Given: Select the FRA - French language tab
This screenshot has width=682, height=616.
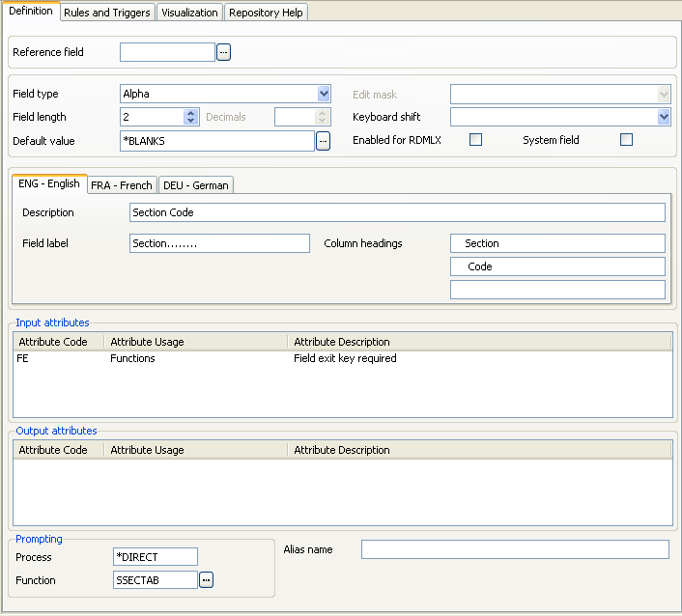Looking at the screenshot, I should pyautogui.click(x=121, y=184).
